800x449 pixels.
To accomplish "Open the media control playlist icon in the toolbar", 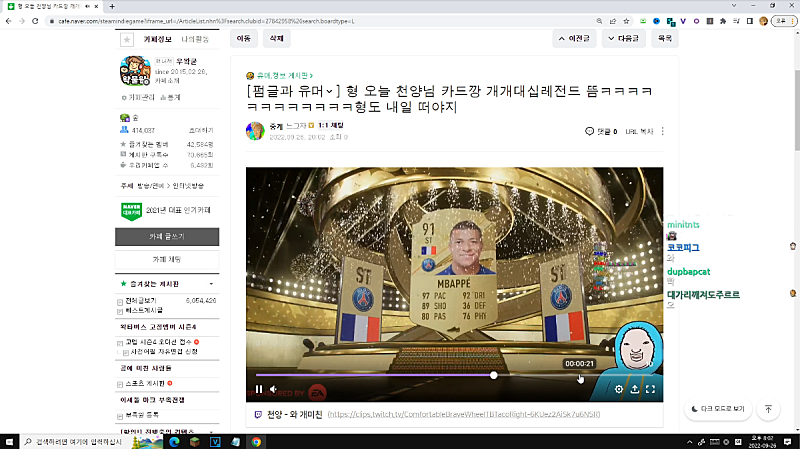I will [736, 21].
